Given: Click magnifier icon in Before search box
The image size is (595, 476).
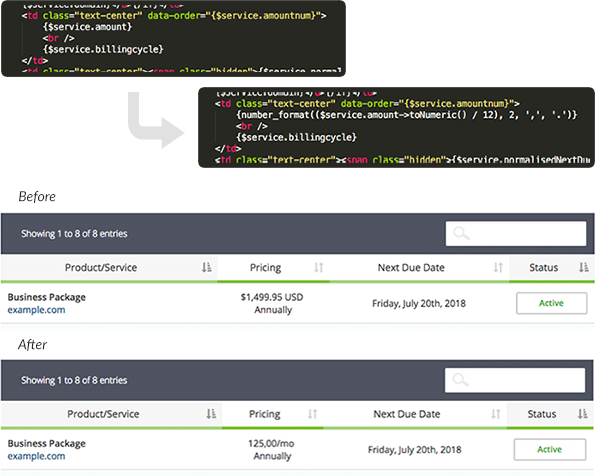Looking at the screenshot, I should 461,233.
